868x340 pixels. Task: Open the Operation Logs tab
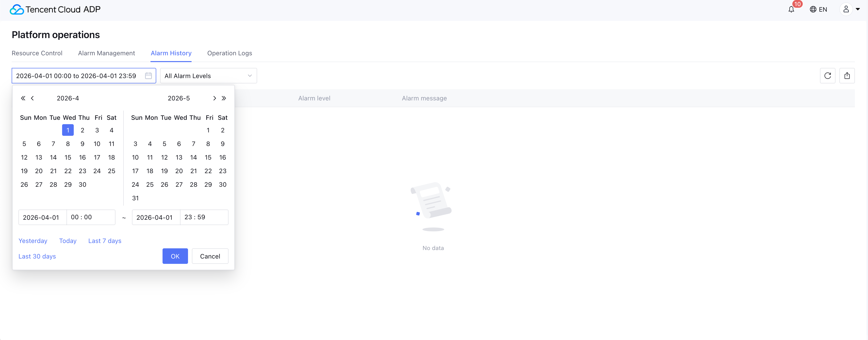point(229,53)
